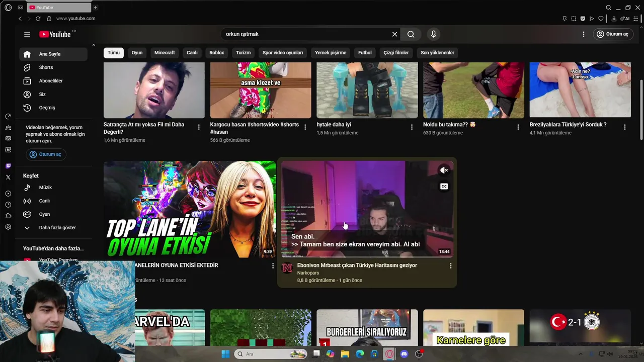Open the YouTube hamburger guide menu
Viewport: 644px width, 362px height.
tap(27, 34)
